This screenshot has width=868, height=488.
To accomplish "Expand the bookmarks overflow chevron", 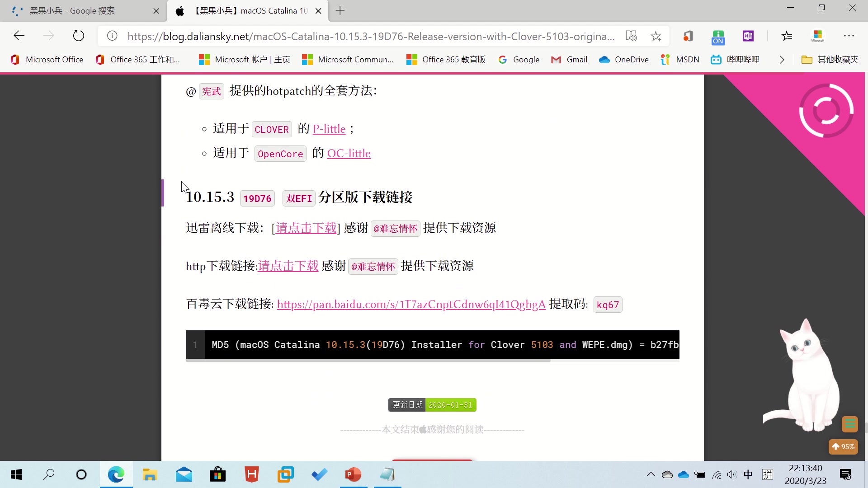I will point(782,60).
